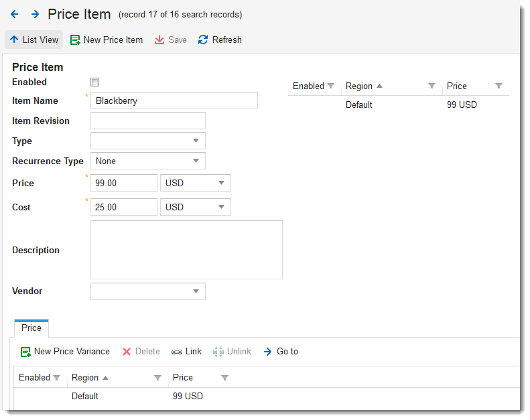This screenshot has width=530, height=420.
Task: Filter the Enabled column in lower grid
Action: pyautogui.click(x=56, y=378)
